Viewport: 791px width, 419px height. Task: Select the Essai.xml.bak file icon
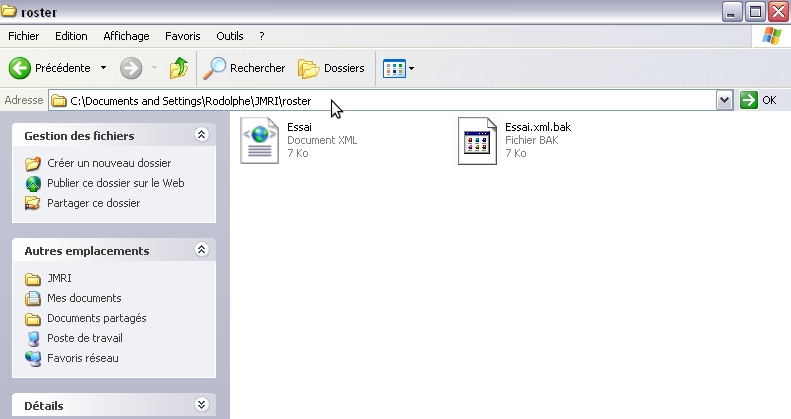(x=477, y=141)
